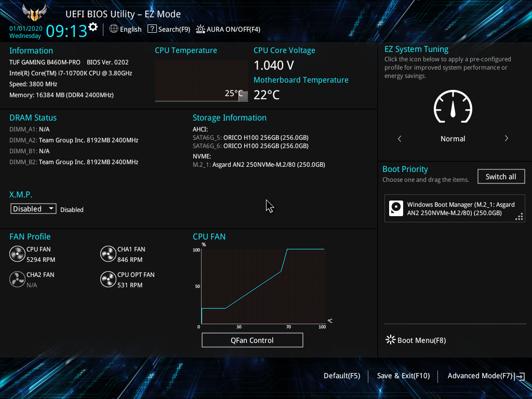Click the TUF GAMING B460M-PRO model name
Screen dimensions: 532x399
point(45,62)
